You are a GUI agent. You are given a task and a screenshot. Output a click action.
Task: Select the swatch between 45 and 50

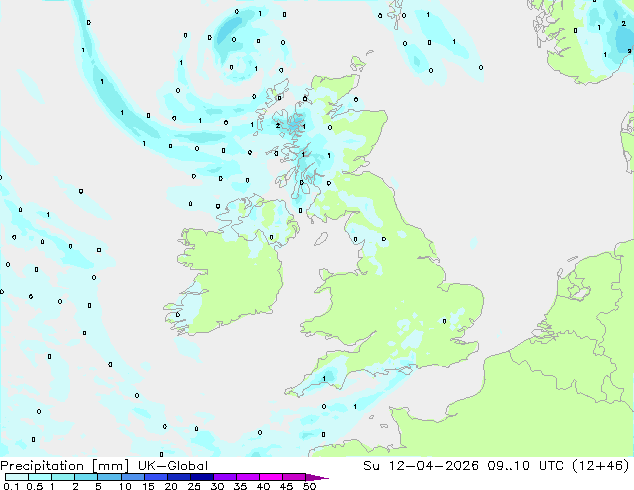[294, 477]
